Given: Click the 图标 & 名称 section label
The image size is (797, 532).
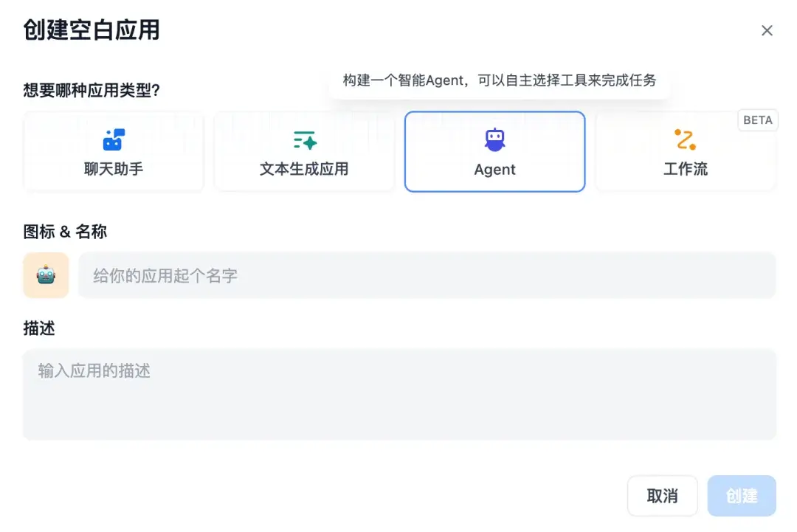Looking at the screenshot, I should pyautogui.click(x=65, y=232).
